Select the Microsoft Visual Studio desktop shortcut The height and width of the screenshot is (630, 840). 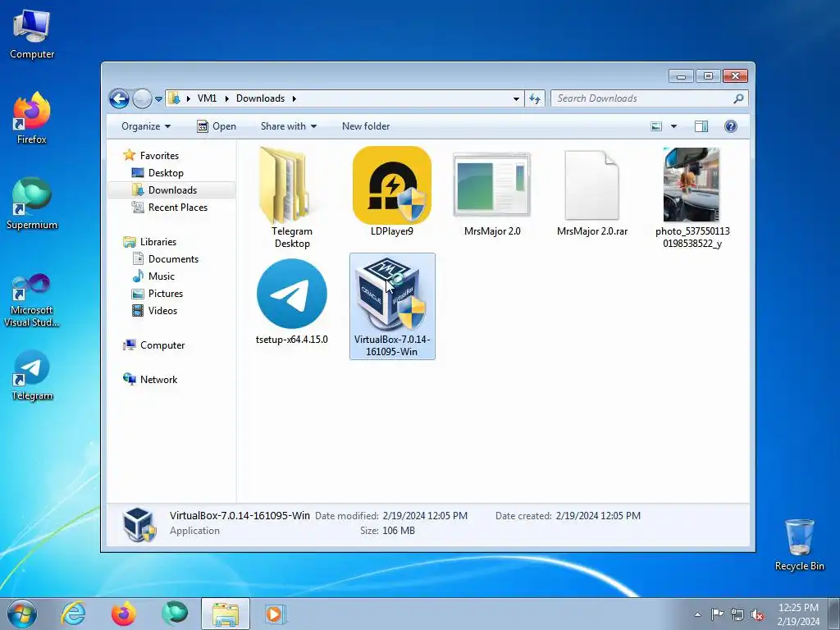(x=32, y=300)
